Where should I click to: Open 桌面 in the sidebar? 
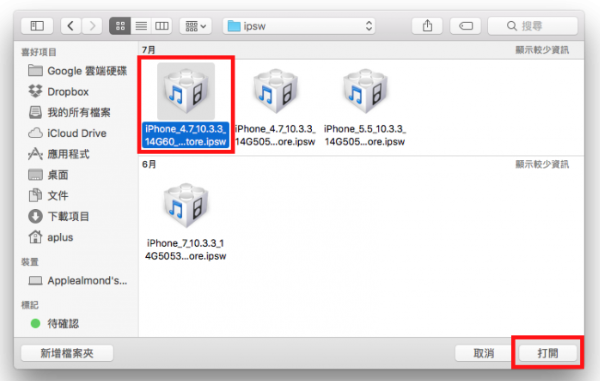pos(48,175)
